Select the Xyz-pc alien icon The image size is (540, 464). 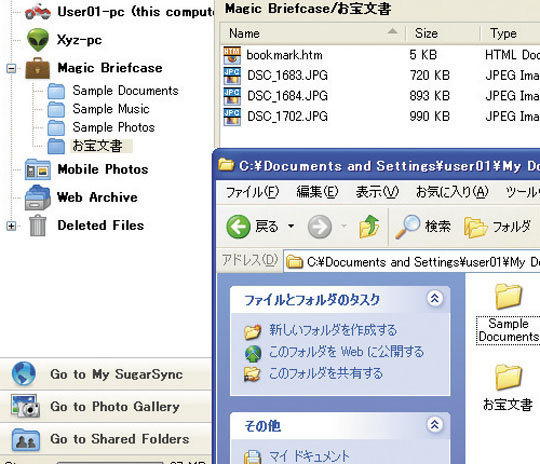[38, 40]
